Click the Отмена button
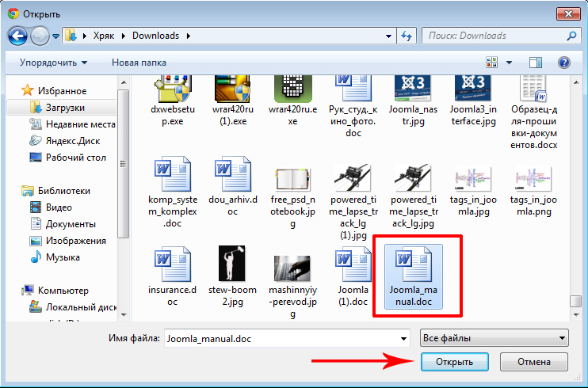Image resolution: width=588 pixels, height=388 pixels. [534, 362]
